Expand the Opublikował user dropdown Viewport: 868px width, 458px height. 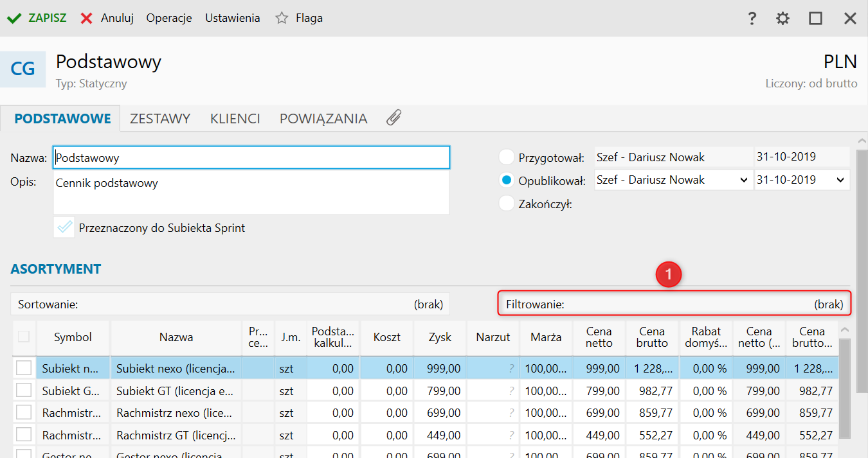pos(743,181)
